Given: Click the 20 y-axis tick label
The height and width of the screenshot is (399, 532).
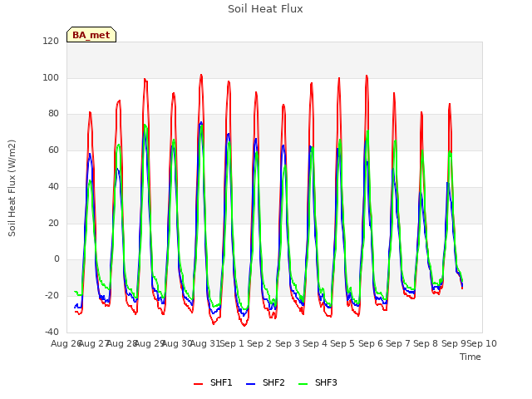Looking at the screenshot, I should pos(53,224).
